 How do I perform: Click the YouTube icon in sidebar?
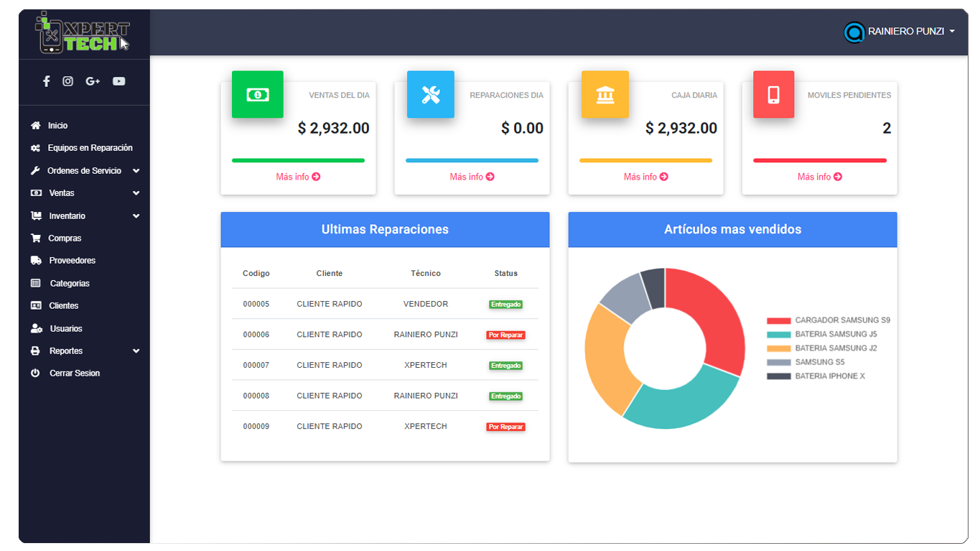(118, 81)
